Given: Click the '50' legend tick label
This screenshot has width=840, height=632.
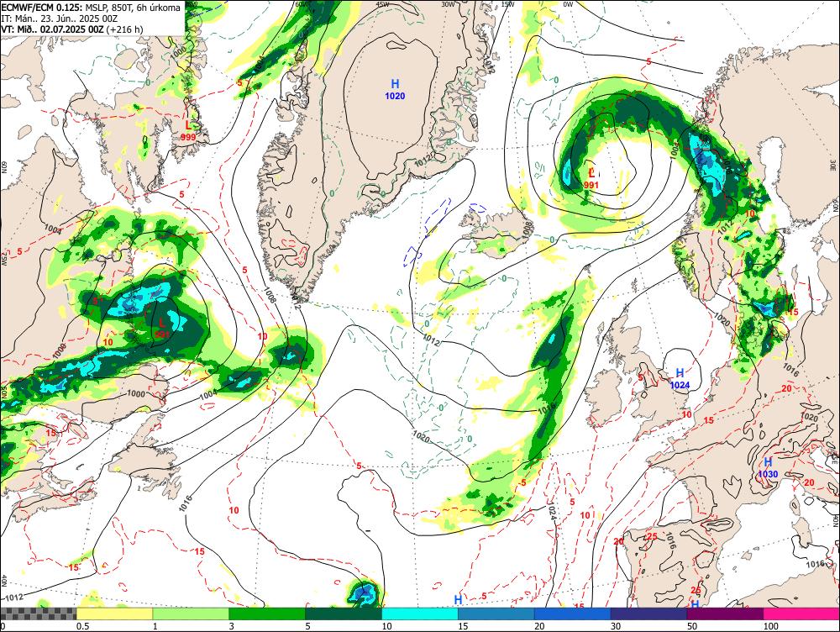Looking at the screenshot, I should pos(692,626).
